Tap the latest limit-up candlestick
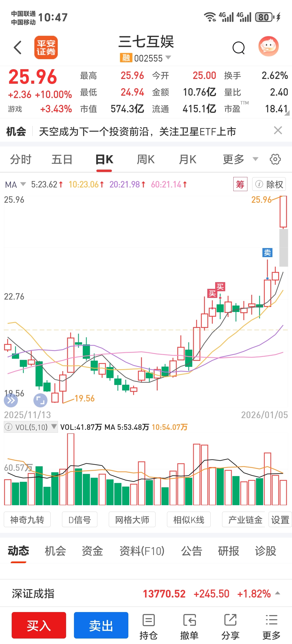This screenshot has width=292, height=644. pyautogui.click(x=283, y=212)
